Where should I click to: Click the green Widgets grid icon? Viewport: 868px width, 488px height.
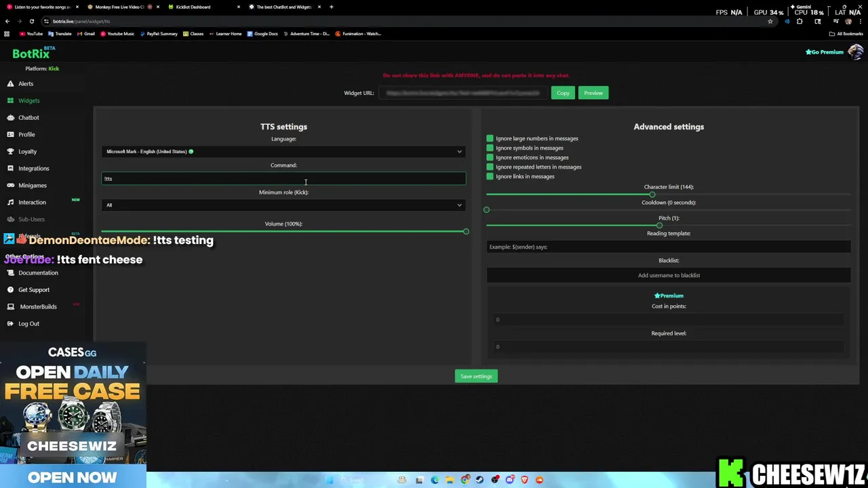(x=10, y=101)
